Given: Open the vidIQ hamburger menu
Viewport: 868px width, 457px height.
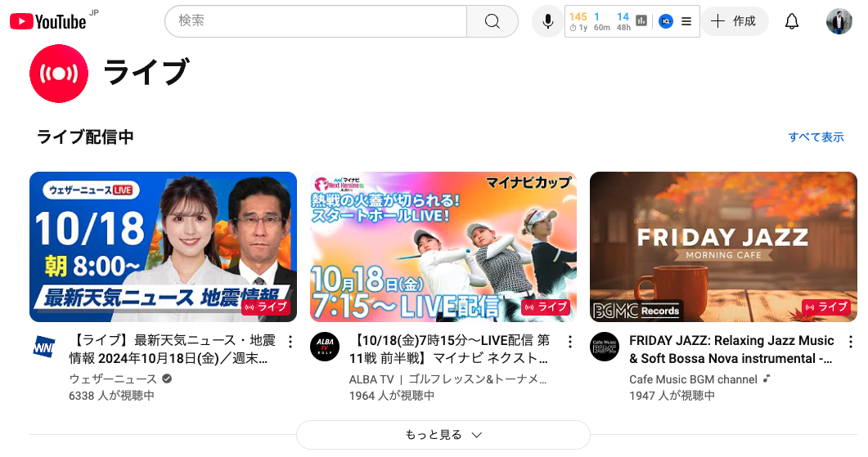Looking at the screenshot, I should pos(686,21).
